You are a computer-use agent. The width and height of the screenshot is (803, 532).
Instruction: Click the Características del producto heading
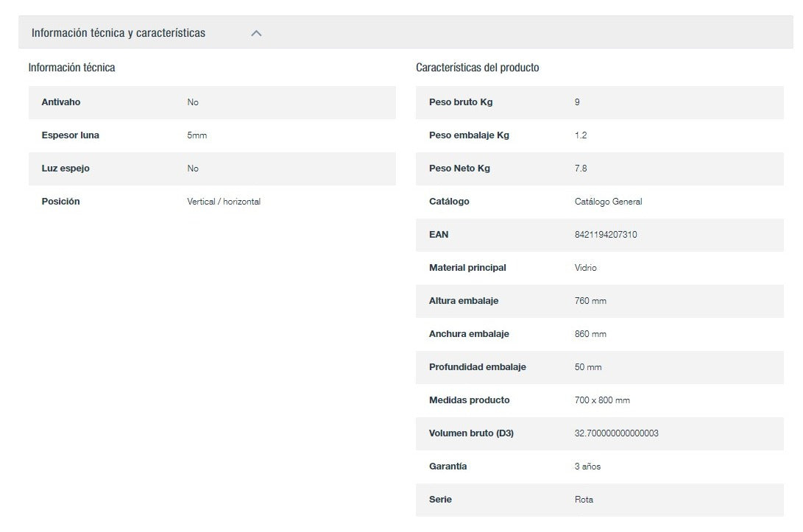tap(477, 68)
